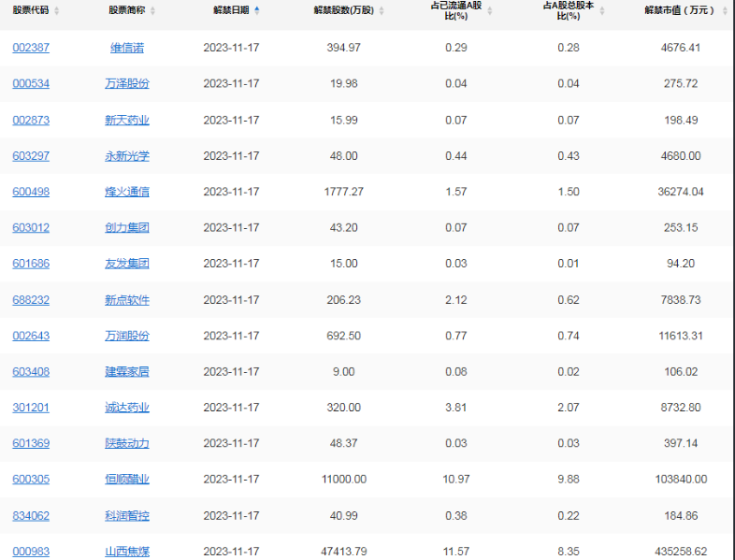Click stock code 688232
The width and height of the screenshot is (735, 560).
[x=31, y=300]
